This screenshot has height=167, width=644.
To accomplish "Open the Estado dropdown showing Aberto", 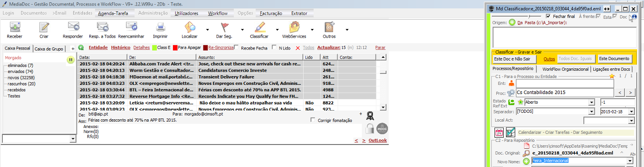I will click(592, 102).
